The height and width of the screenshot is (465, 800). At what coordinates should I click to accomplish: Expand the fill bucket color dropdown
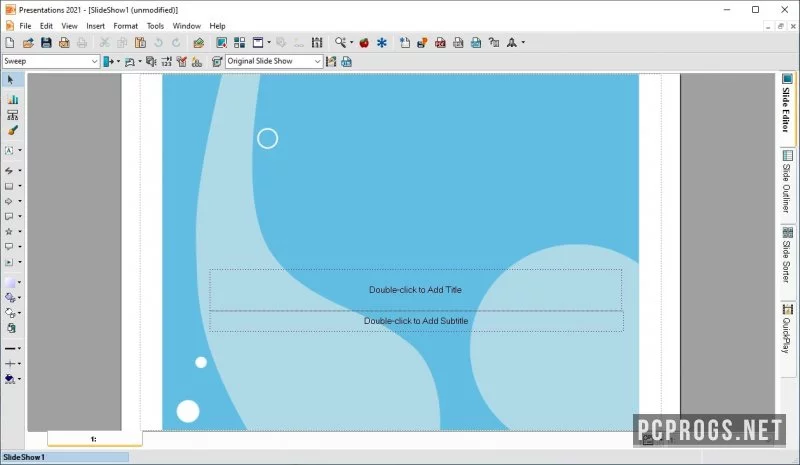point(19,379)
